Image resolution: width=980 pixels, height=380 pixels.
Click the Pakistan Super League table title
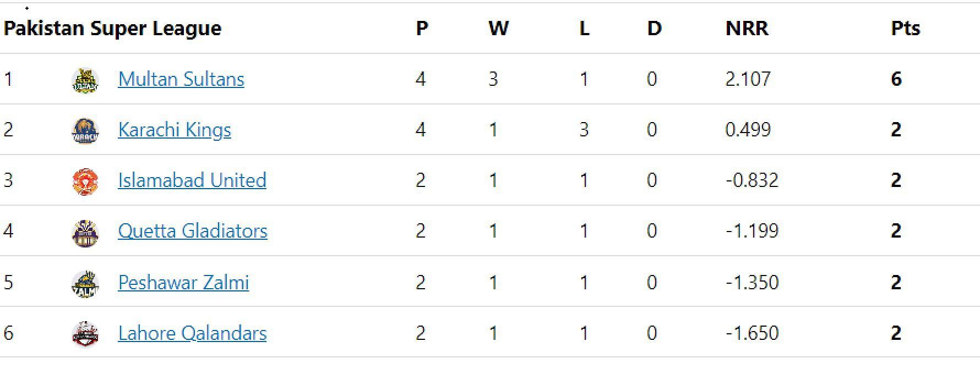coord(112,28)
